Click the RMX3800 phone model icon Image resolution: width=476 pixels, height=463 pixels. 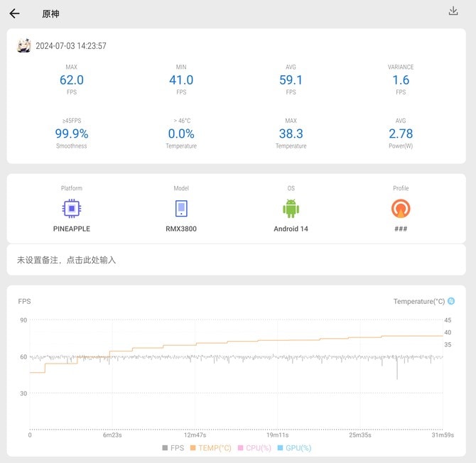[x=181, y=208]
